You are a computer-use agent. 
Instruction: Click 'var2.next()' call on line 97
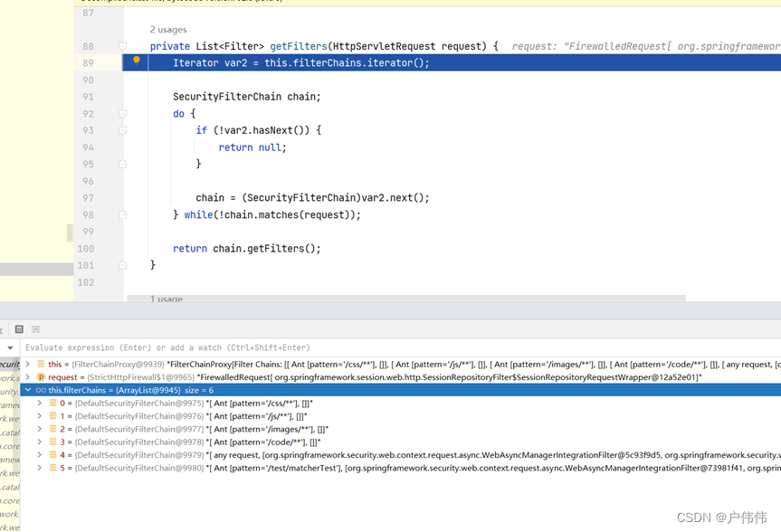(393, 198)
